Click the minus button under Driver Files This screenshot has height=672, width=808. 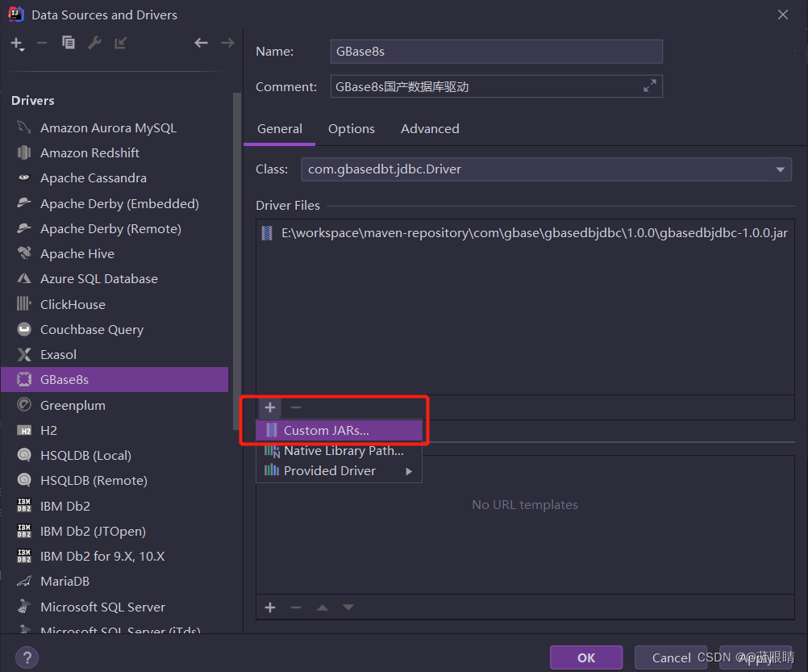pyautogui.click(x=296, y=407)
